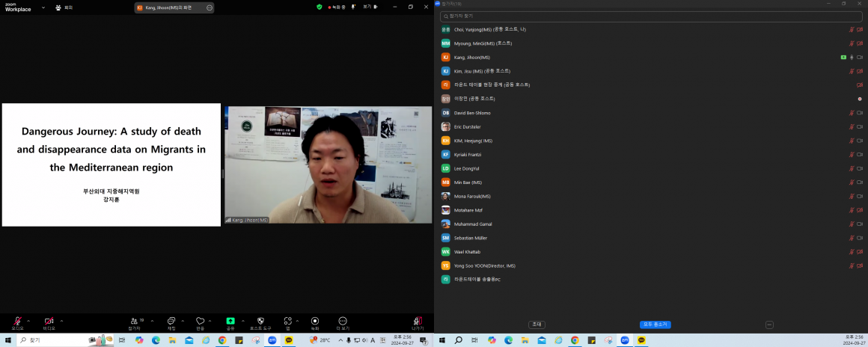The height and width of the screenshot is (347, 868).
Task: Toggle camera icon for Myoung, MinGi(IMS)
Action: click(860, 43)
